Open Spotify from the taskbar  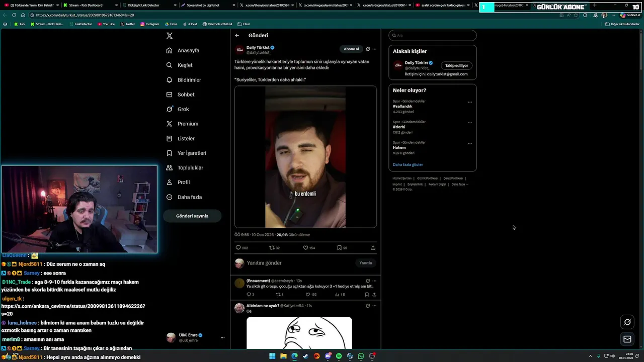pos(339,356)
